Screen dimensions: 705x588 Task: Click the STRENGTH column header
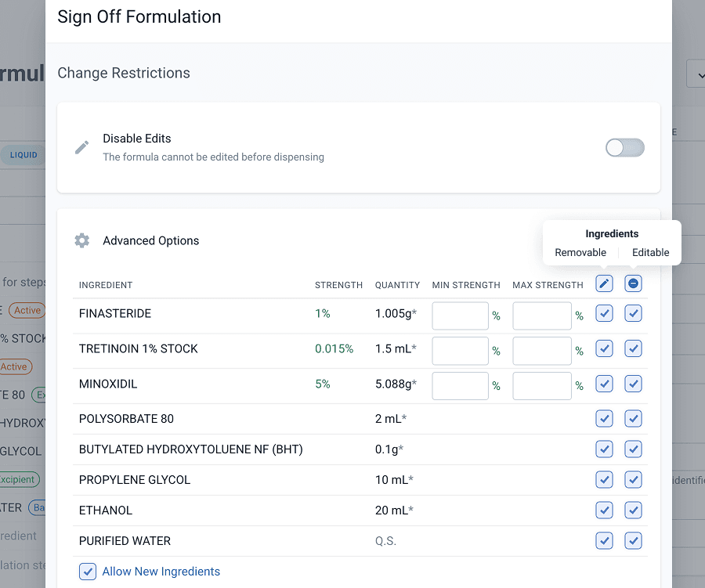coord(338,285)
